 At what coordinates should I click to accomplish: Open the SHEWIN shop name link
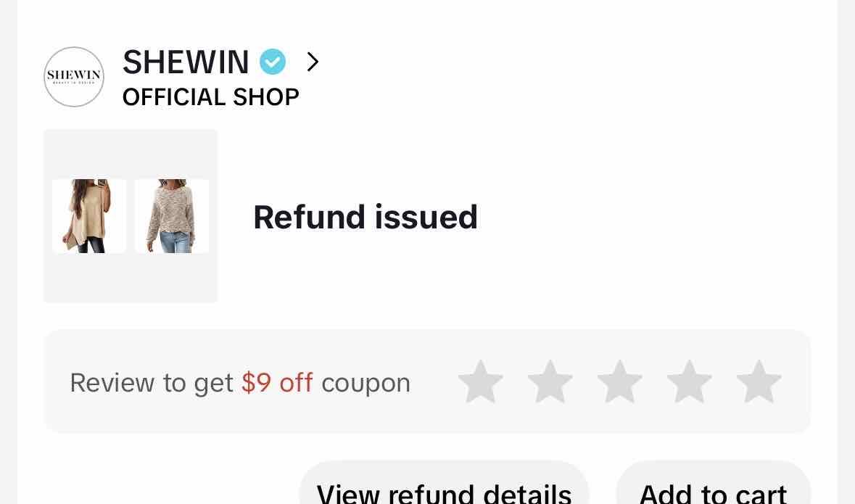click(x=186, y=62)
